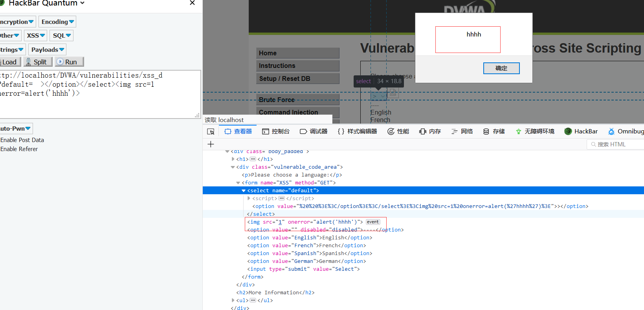Screen dimensions: 644x310
Task: Collapse the div body_padded node
Action: [x=227, y=151]
